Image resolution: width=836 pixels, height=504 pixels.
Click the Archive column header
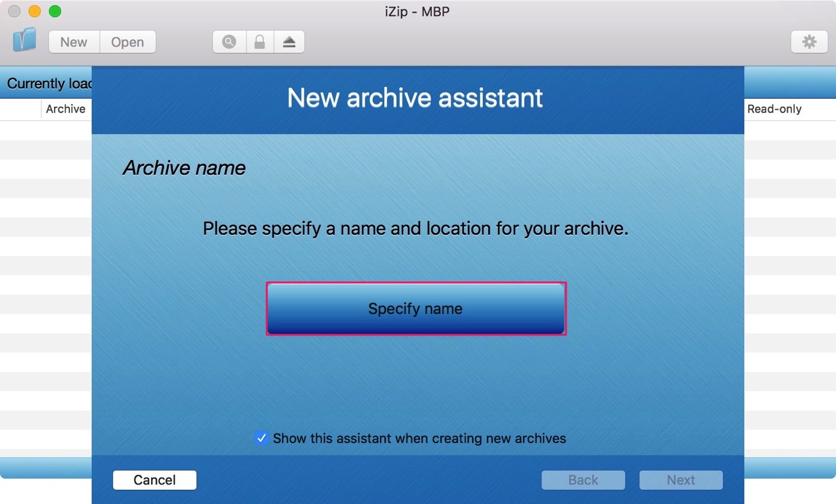point(65,109)
